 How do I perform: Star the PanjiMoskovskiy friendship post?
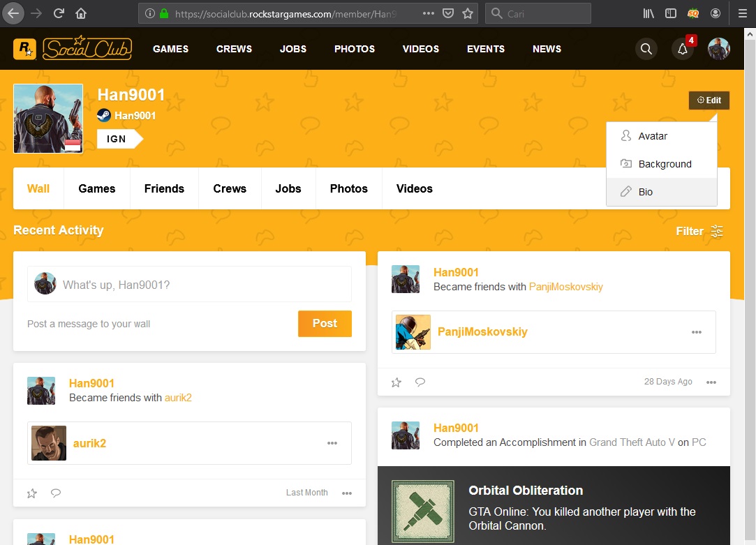point(396,382)
